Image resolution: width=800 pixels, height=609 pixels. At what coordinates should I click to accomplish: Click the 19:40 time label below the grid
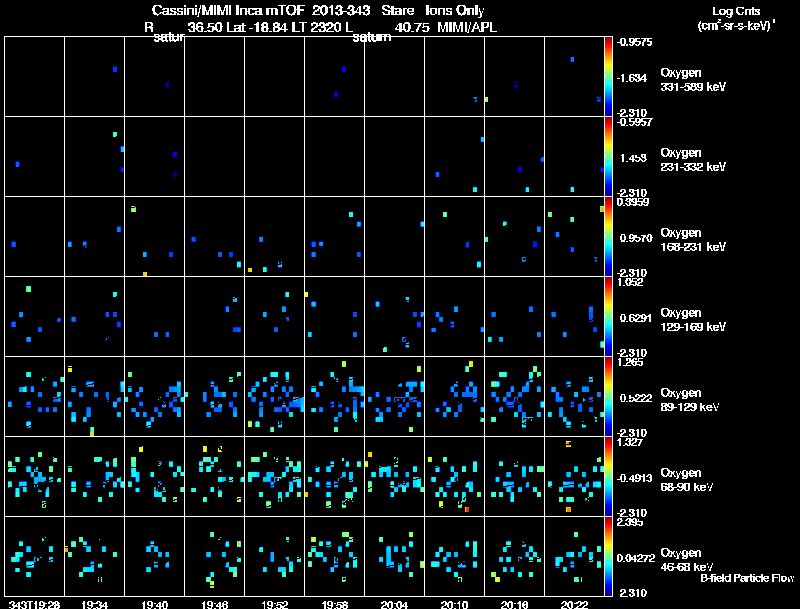click(x=154, y=603)
